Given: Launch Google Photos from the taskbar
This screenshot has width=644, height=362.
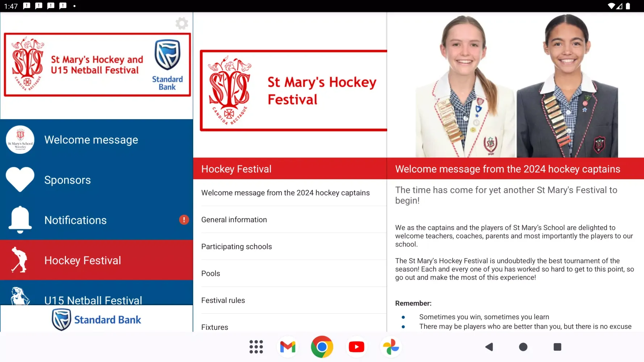Looking at the screenshot, I should 391,347.
